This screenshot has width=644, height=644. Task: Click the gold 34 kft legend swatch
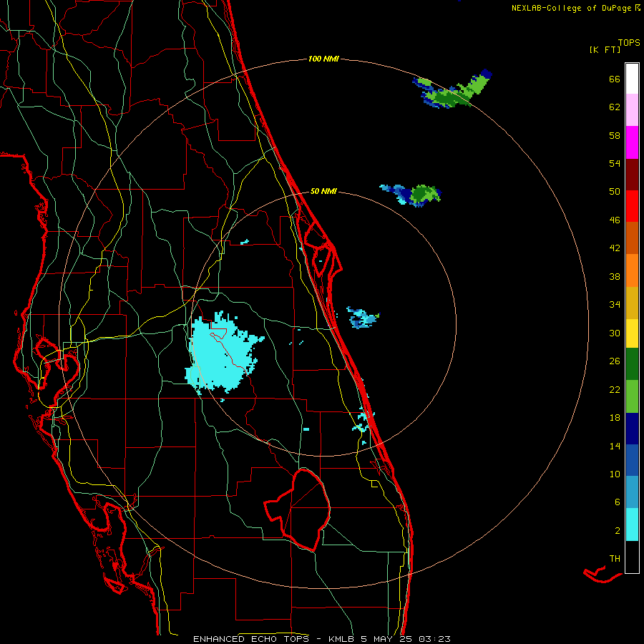click(632, 303)
